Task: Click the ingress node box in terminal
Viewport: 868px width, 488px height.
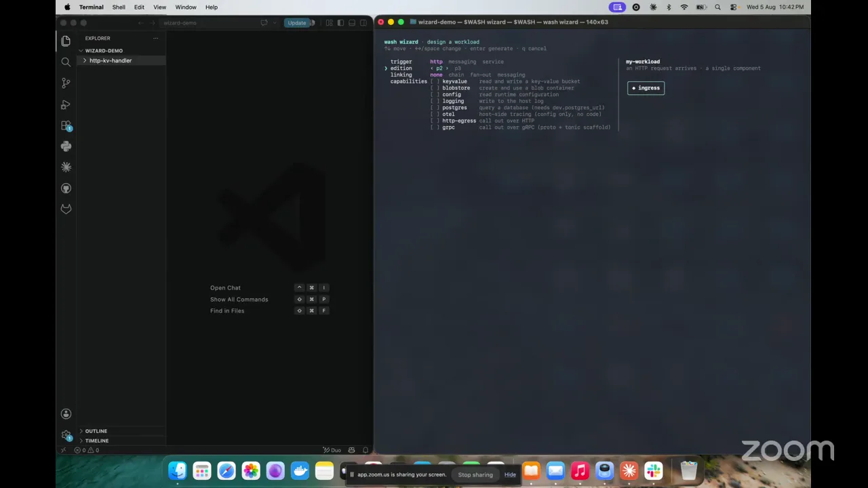Action: click(x=646, y=88)
